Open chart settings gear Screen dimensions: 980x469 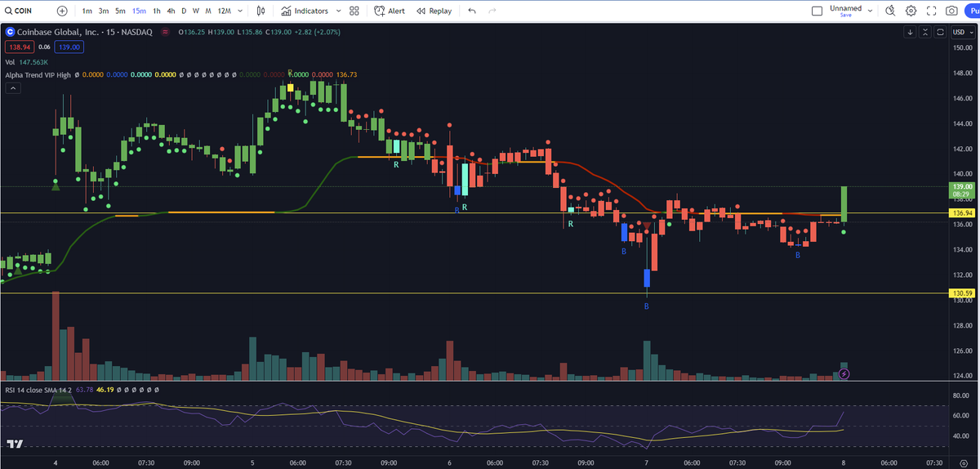[x=911, y=11]
